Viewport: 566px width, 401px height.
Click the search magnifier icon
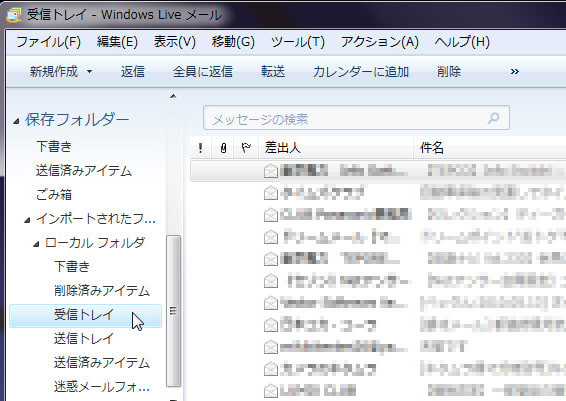[x=493, y=118]
